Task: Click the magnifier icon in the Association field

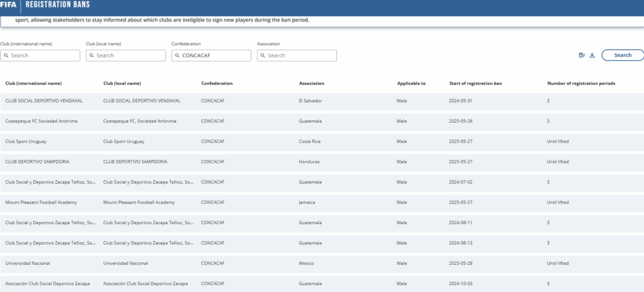Action: pyautogui.click(x=263, y=55)
